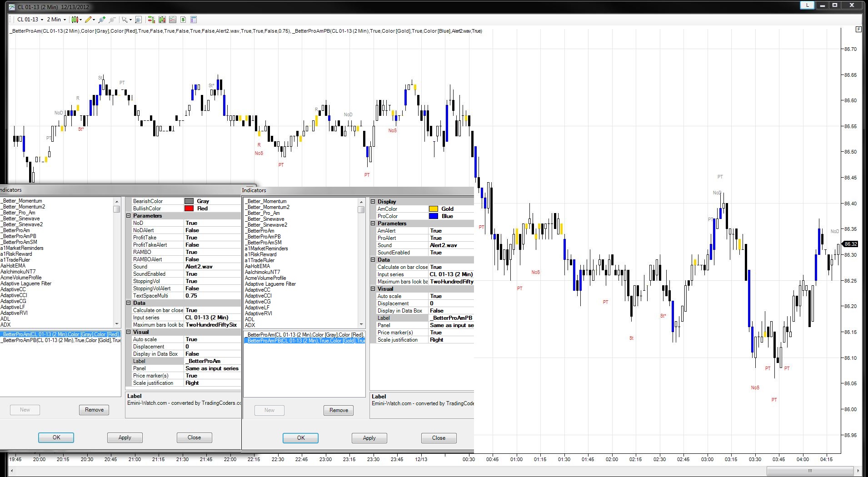
Task: Collapse Data section in right Indicators dialog
Action: [x=373, y=260]
